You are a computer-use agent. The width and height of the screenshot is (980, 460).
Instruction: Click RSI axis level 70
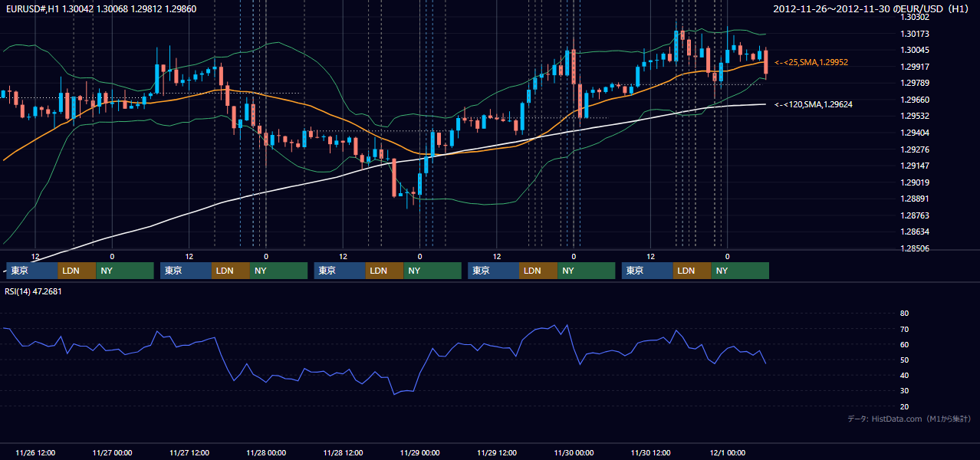point(904,329)
